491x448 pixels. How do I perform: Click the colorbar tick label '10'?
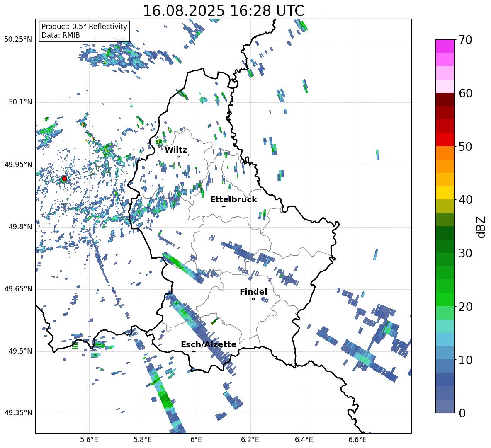466,360
